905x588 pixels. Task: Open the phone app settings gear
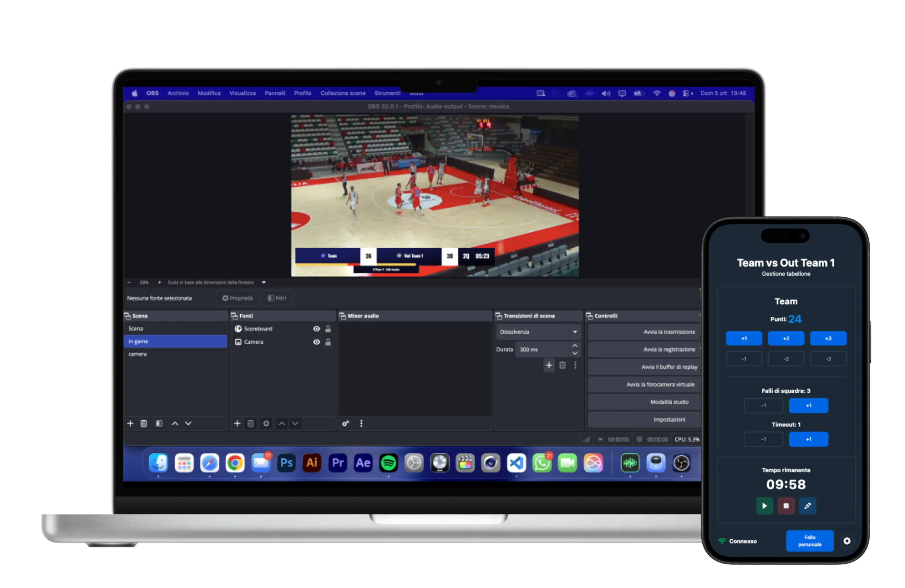[x=846, y=541]
